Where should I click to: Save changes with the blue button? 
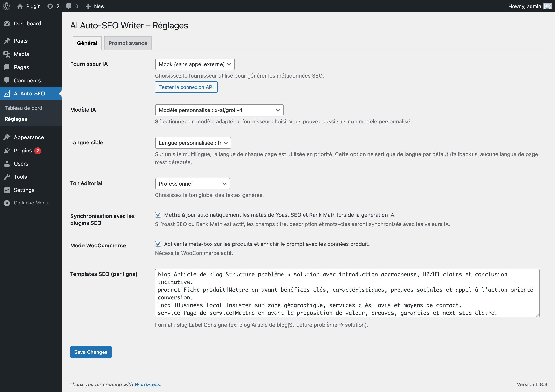pos(91,352)
